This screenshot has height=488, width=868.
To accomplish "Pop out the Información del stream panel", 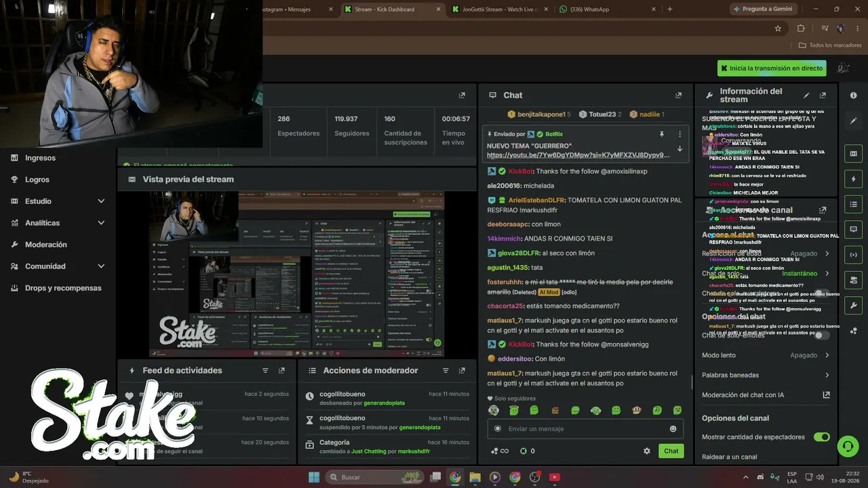I will tap(823, 96).
